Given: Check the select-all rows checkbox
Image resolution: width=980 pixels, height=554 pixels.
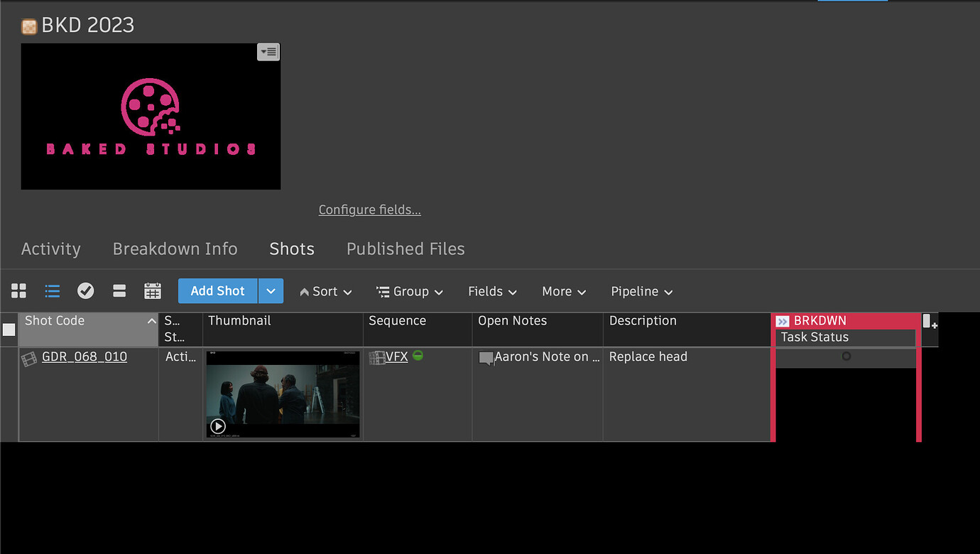Looking at the screenshot, I should click(9, 330).
